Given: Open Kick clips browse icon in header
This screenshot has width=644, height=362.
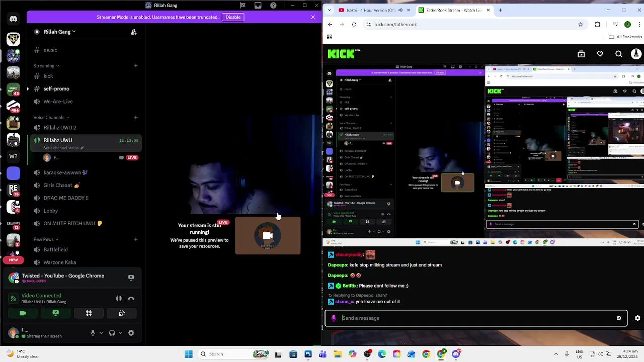Looking at the screenshot, I should coord(581,54).
